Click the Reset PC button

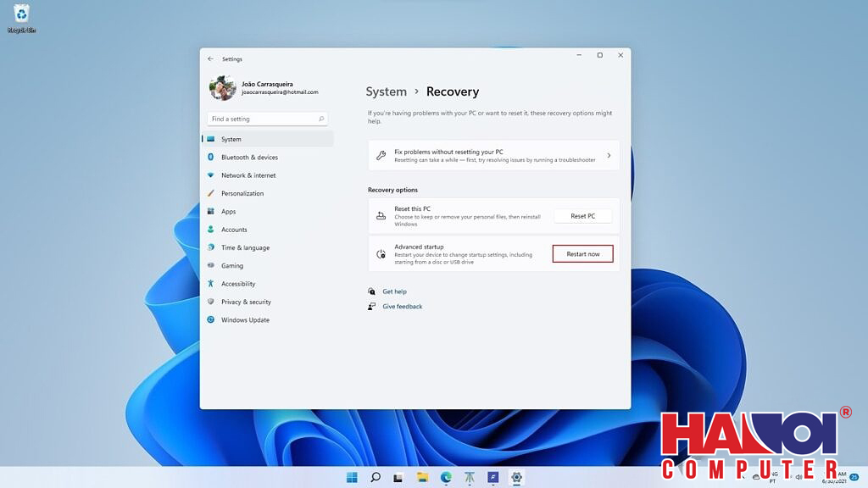582,215
